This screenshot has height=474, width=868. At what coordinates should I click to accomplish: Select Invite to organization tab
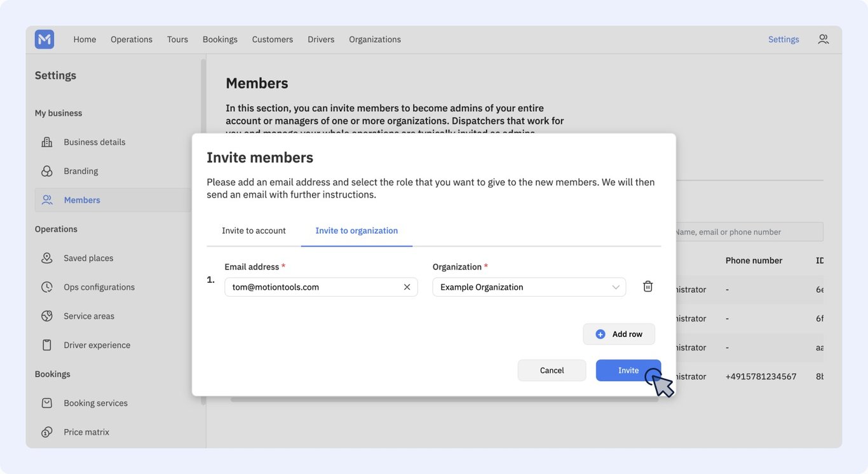[356, 231]
